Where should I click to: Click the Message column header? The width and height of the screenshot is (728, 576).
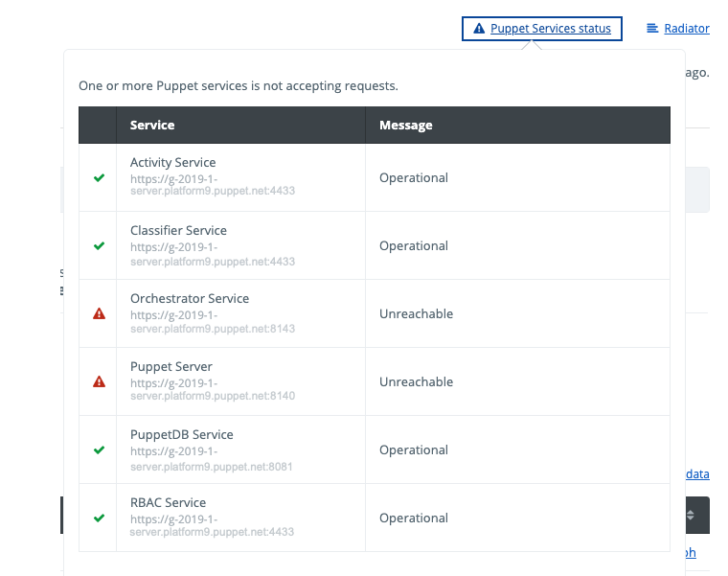pos(406,125)
